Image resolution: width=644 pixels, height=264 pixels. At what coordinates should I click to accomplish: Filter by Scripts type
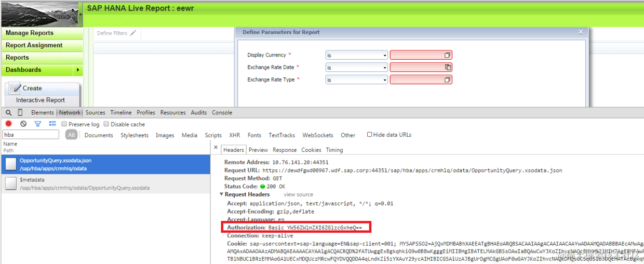coord(213,135)
